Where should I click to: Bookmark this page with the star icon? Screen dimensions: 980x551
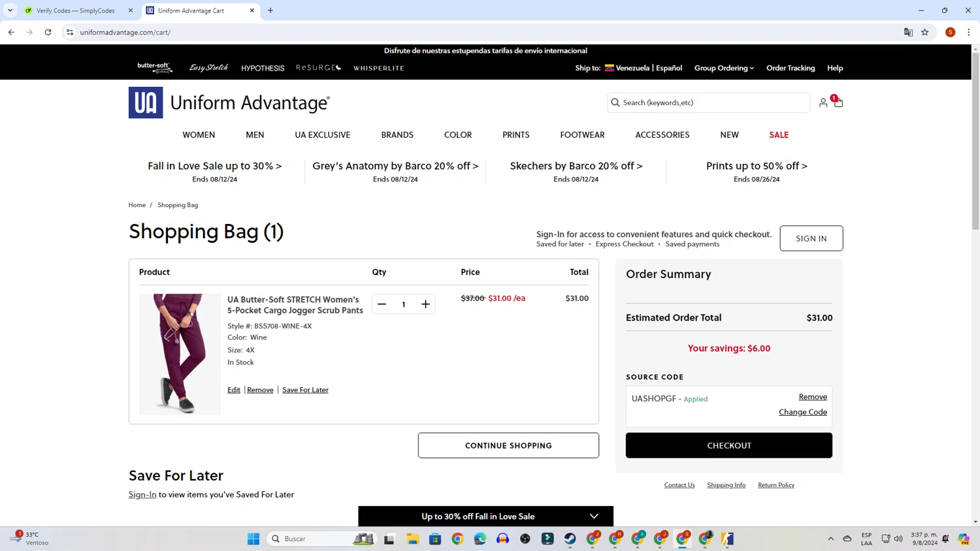point(925,32)
